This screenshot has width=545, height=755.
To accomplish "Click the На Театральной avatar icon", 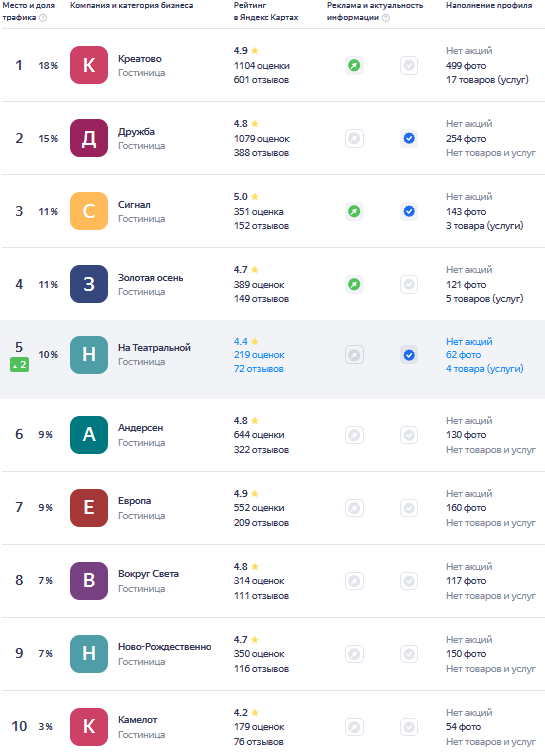I will [89, 355].
